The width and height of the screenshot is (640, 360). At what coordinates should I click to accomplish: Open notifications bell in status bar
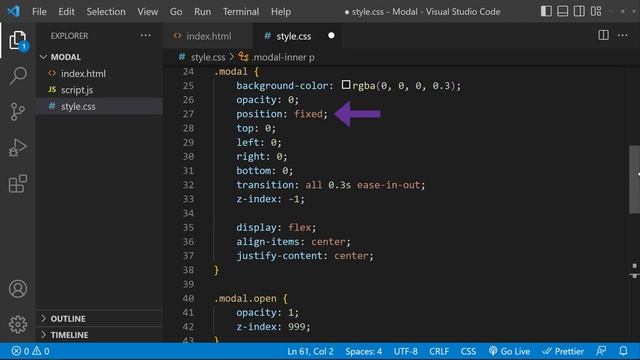pos(623,351)
